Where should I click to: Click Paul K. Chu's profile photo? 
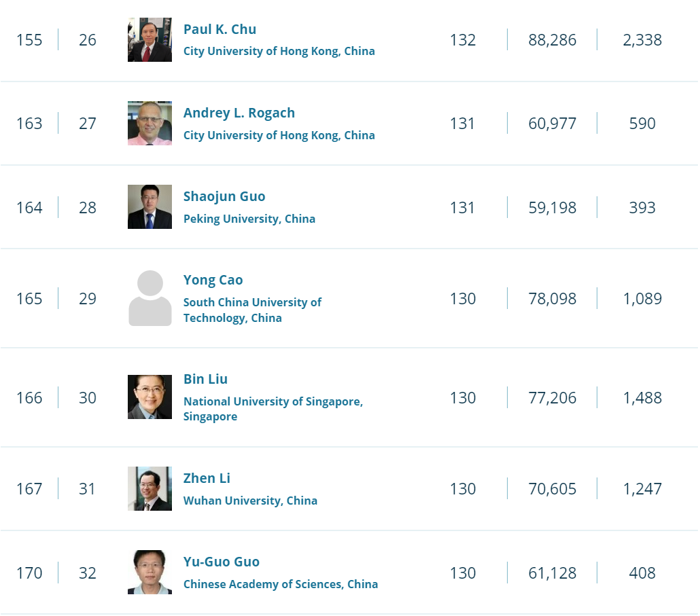pyautogui.click(x=150, y=40)
